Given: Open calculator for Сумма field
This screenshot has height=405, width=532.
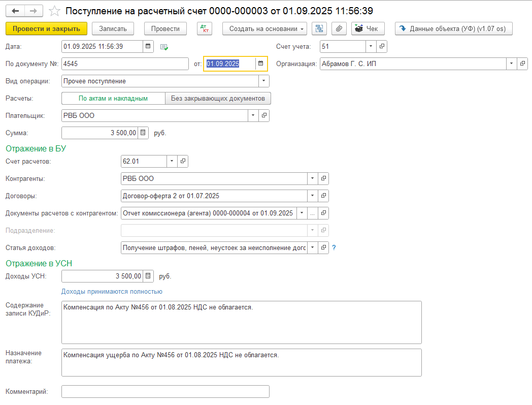Looking at the screenshot, I should pos(144,133).
